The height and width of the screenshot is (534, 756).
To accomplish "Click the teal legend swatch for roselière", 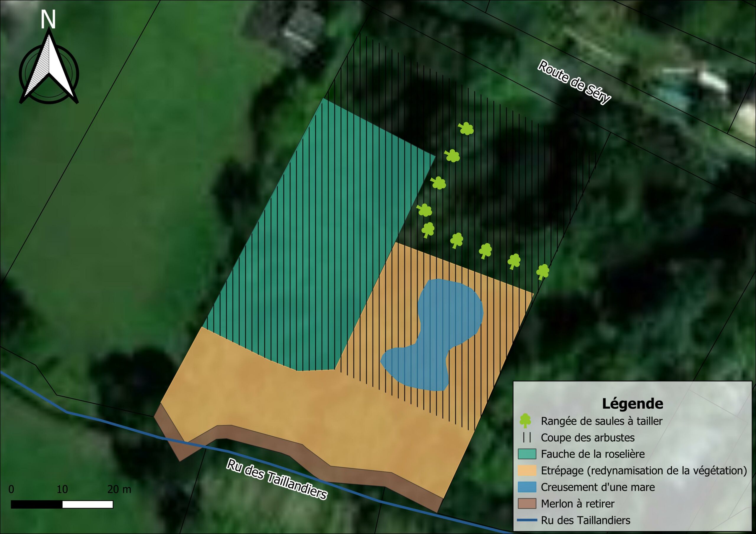I will 527,454.
